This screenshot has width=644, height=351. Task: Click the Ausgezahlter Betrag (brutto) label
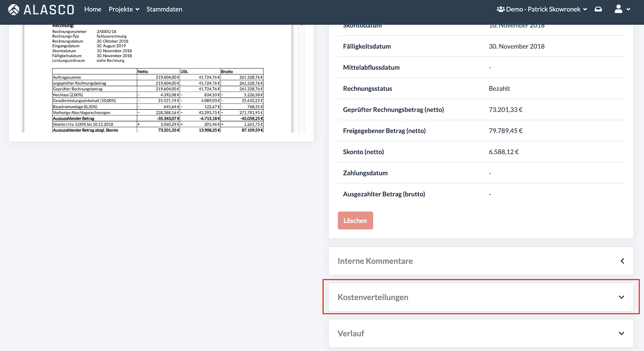384,194
